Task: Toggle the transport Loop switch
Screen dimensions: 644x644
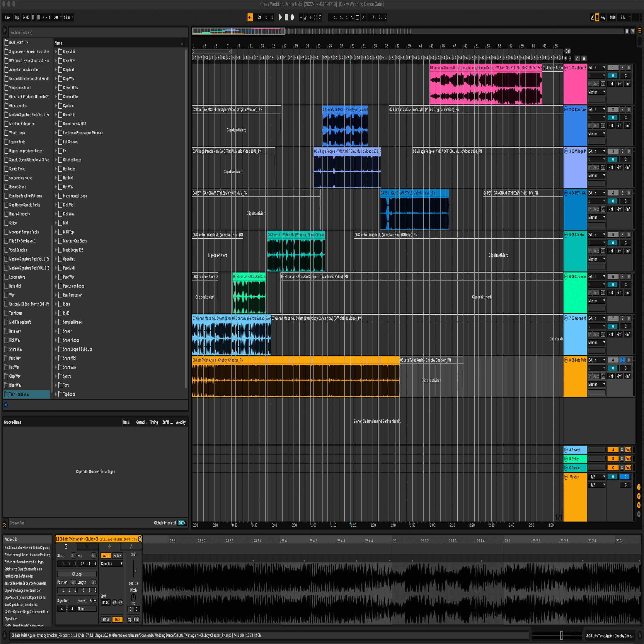Action: (357, 17)
